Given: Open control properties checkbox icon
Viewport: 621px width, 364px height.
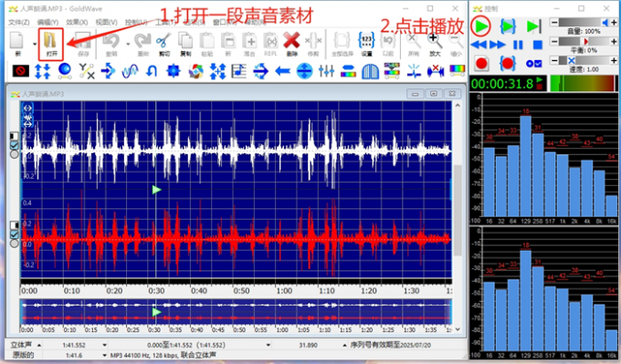Looking at the screenshot, I should pyautogui.click(x=533, y=63).
